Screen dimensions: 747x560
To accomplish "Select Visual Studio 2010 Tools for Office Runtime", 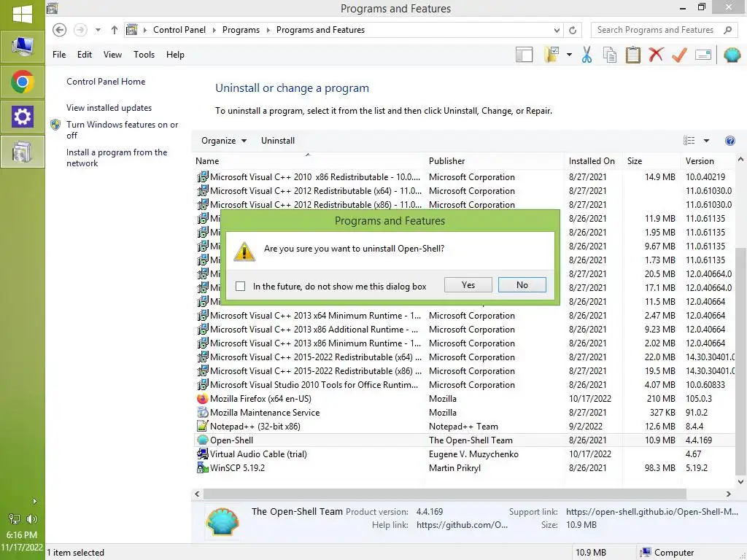I will point(465,385).
